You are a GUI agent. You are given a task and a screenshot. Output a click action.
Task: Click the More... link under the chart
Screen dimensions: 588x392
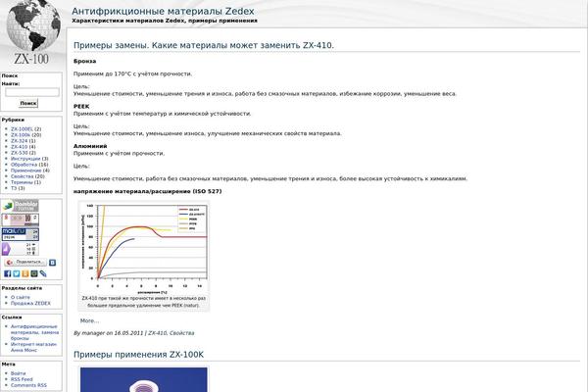pyautogui.click(x=89, y=320)
